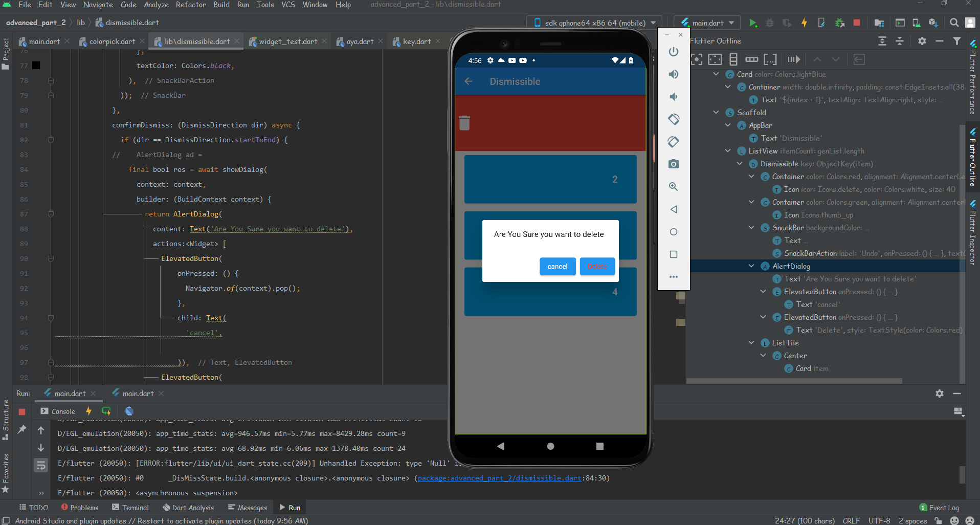Open the VCS menu
Viewport: 980px width, 525px height.
tap(288, 5)
